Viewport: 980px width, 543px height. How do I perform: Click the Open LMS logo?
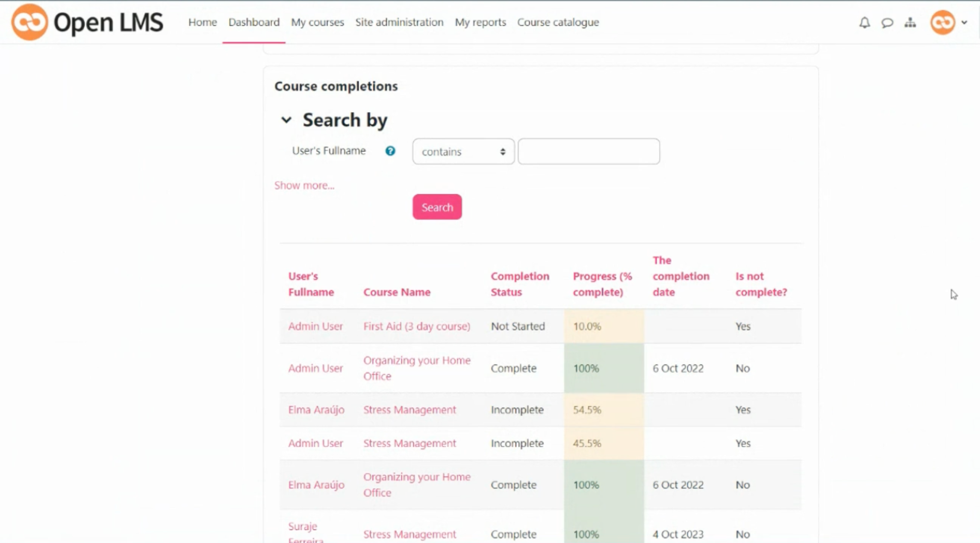[87, 22]
